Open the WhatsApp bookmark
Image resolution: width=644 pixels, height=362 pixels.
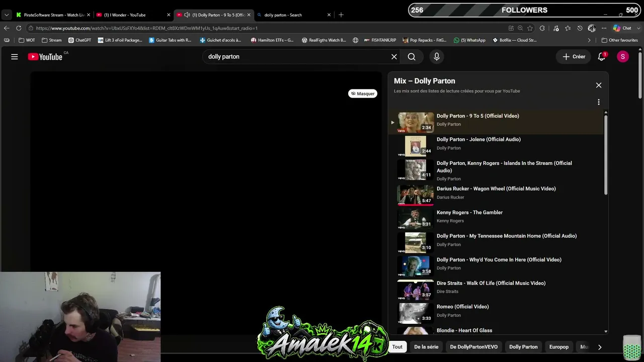(469, 40)
